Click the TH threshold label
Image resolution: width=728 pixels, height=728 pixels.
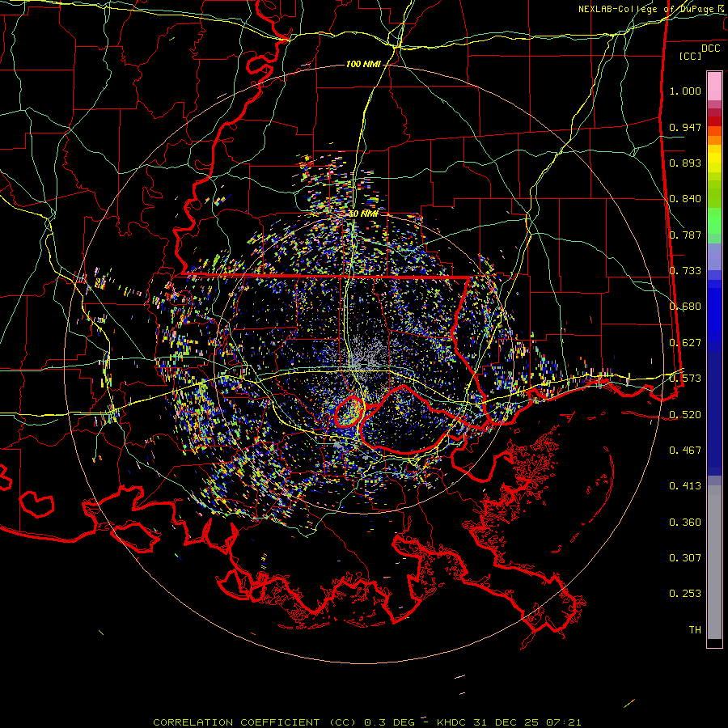(695, 630)
